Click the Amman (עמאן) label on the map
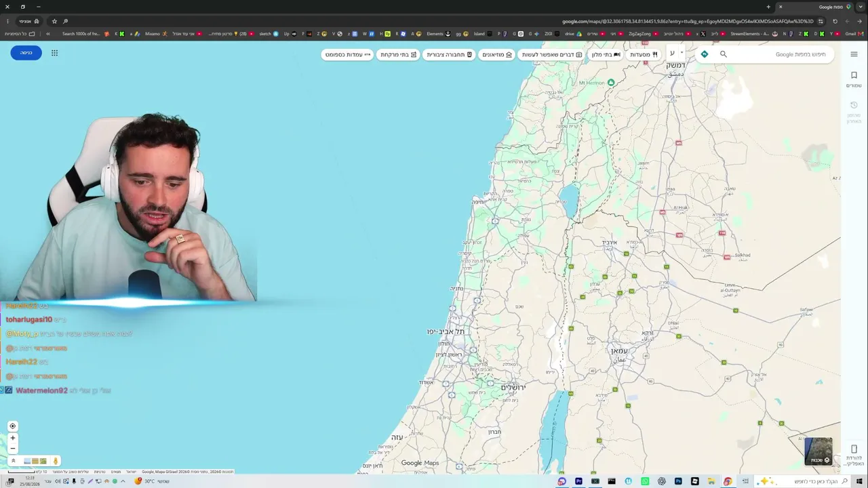The width and height of the screenshot is (868, 488). click(x=619, y=351)
